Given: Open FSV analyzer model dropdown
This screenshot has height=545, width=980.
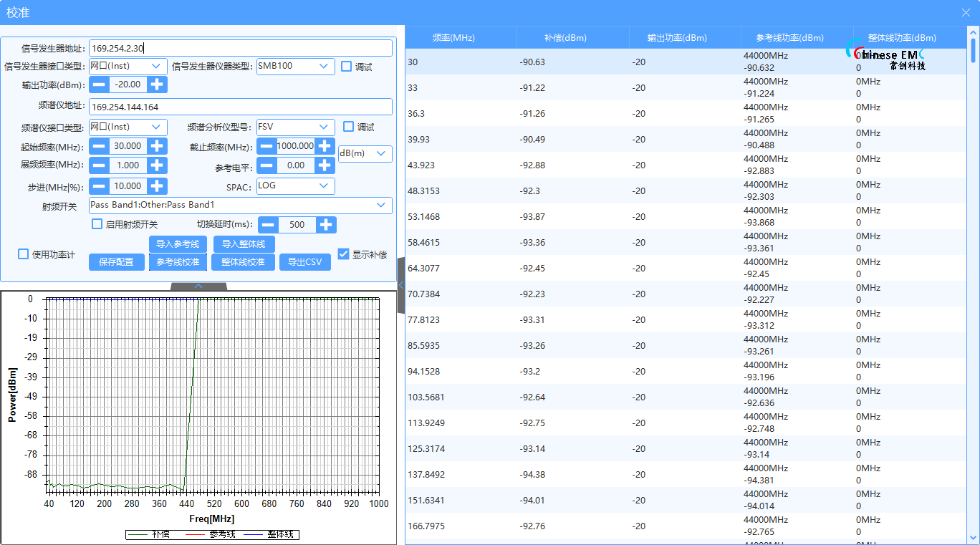Looking at the screenshot, I should pos(296,127).
